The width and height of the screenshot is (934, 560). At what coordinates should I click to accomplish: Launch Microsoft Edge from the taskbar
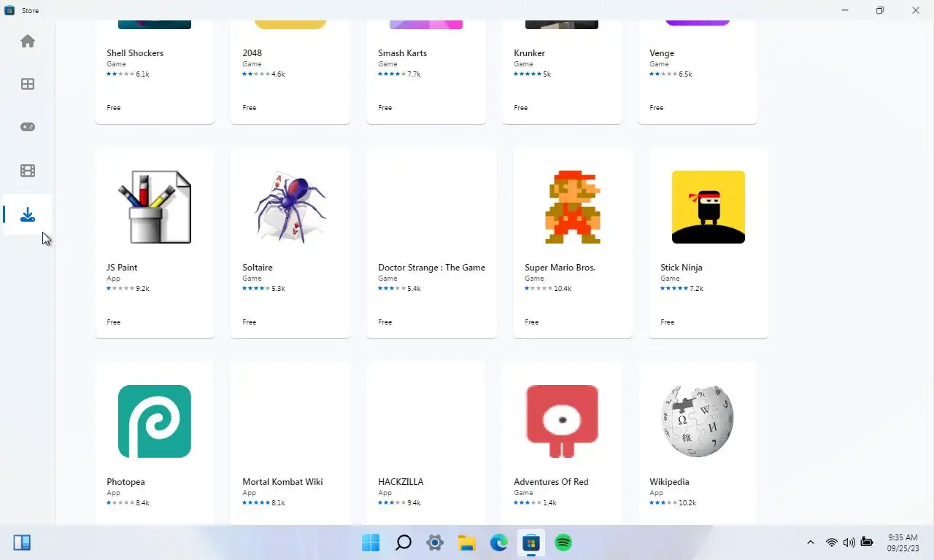pyautogui.click(x=499, y=542)
